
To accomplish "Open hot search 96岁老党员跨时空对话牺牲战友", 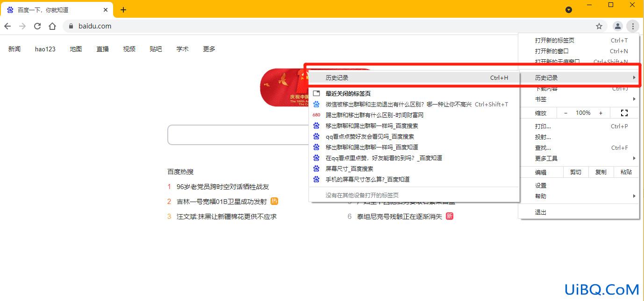I will (x=223, y=187).
